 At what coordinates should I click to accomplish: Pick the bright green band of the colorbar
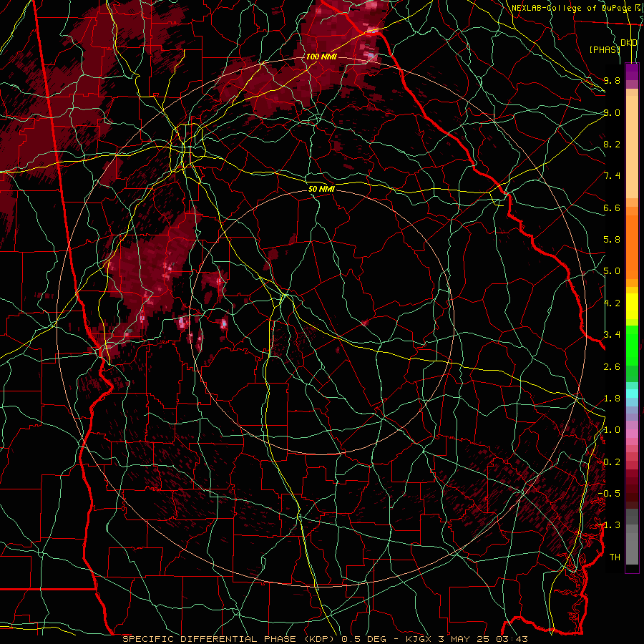pyautogui.click(x=632, y=345)
